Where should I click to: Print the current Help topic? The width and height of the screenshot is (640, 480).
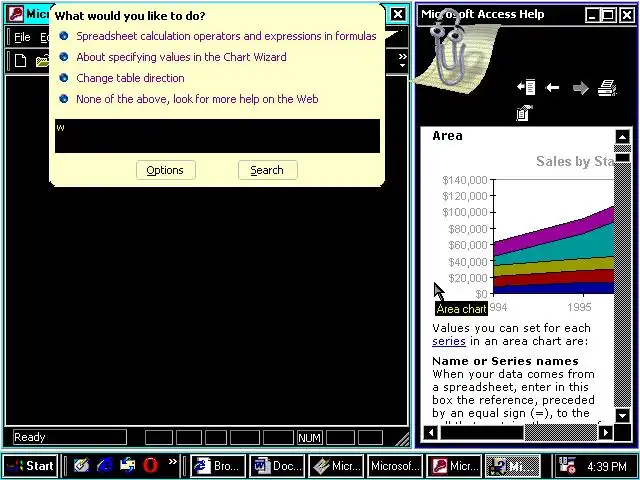click(607, 87)
